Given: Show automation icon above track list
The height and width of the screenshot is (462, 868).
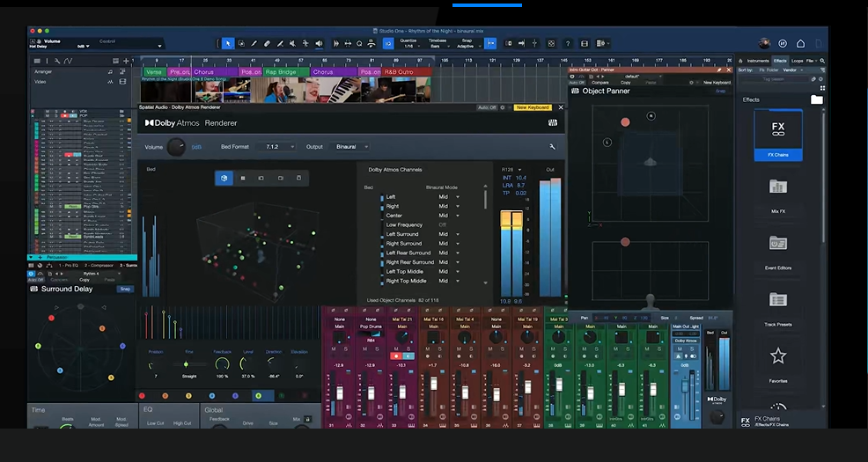Looking at the screenshot, I should coord(68,61).
